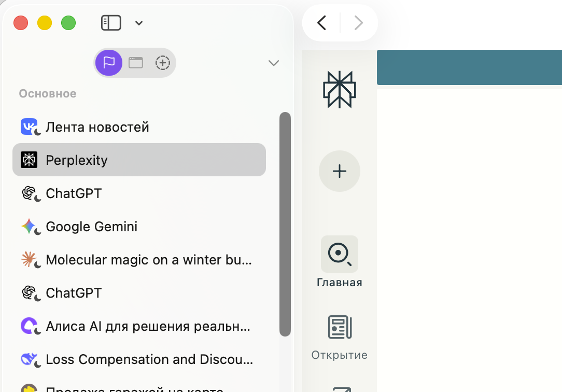Go forward with the right arrow
The width and height of the screenshot is (562, 392).
tap(358, 23)
